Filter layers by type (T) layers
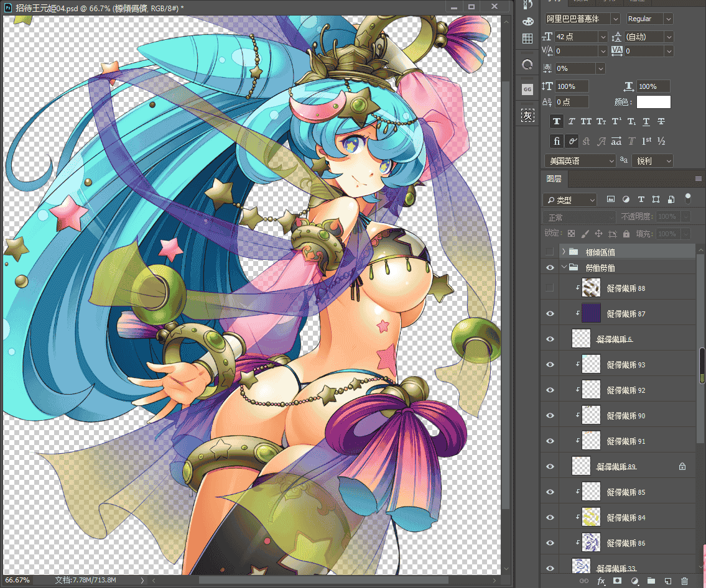 point(641,200)
